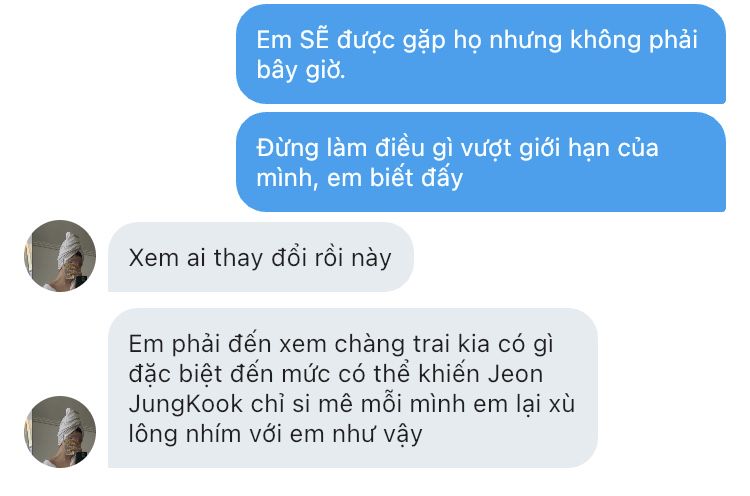This screenshot has height=496, width=750.
Task: Click the word "rồi" in the short gray bubble
Action: tap(330, 258)
